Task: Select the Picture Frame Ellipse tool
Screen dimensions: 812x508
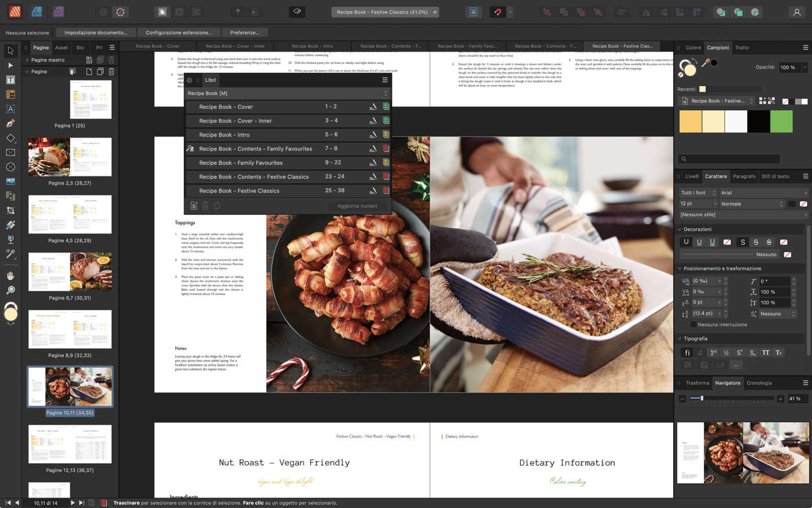Action: click(10, 167)
